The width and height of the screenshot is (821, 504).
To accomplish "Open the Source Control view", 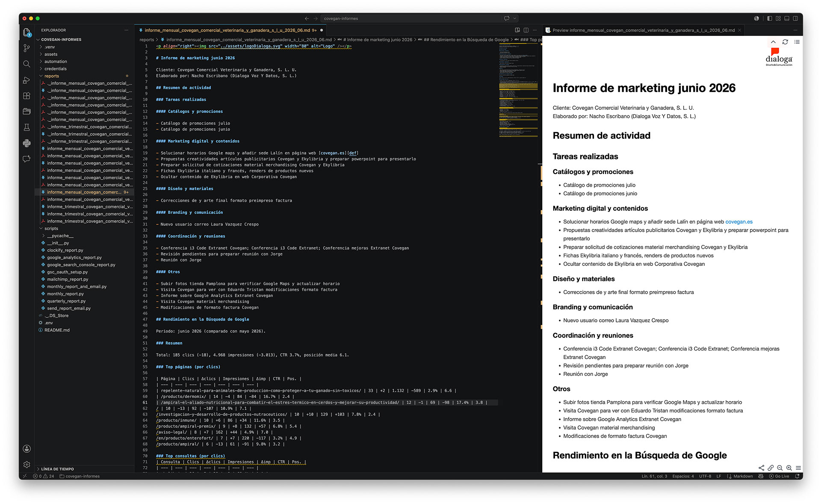I will point(27,48).
